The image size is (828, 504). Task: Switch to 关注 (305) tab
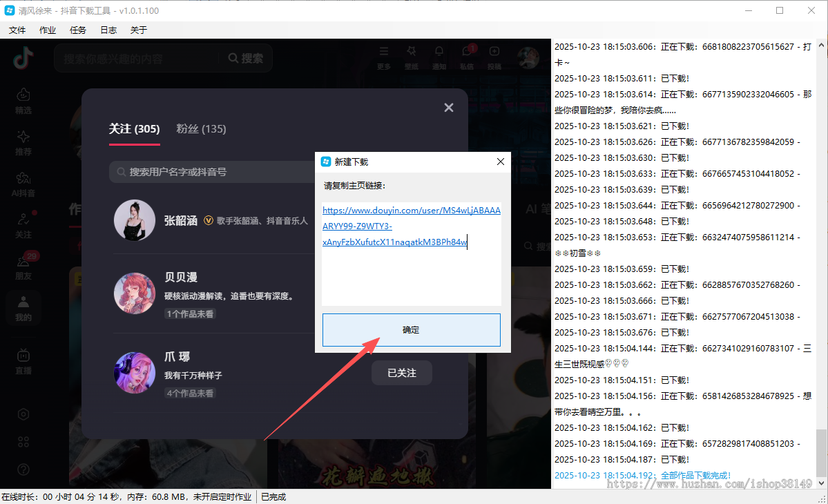click(134, 129)
